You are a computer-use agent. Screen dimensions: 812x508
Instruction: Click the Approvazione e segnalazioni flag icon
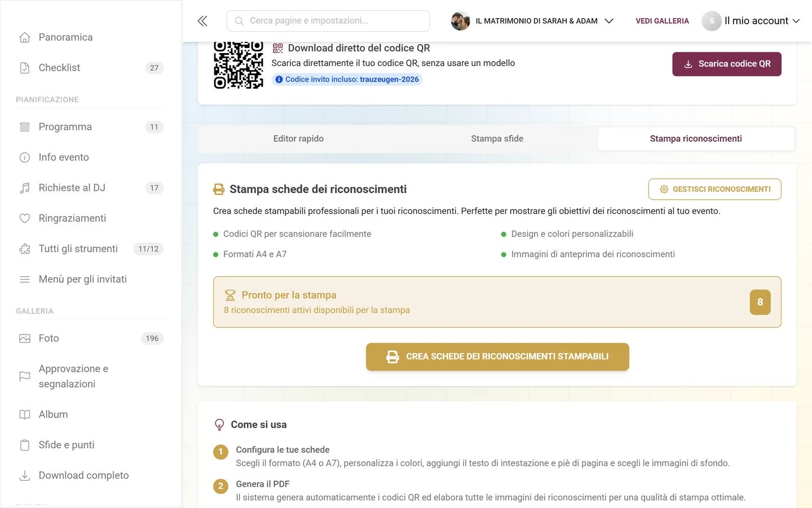point(25,376)
